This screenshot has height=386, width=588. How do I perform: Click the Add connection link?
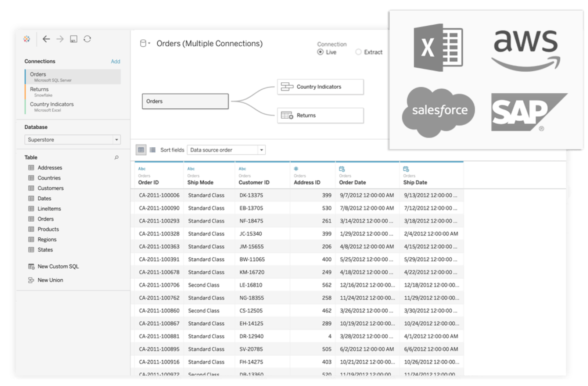click(x=115, y=61)
